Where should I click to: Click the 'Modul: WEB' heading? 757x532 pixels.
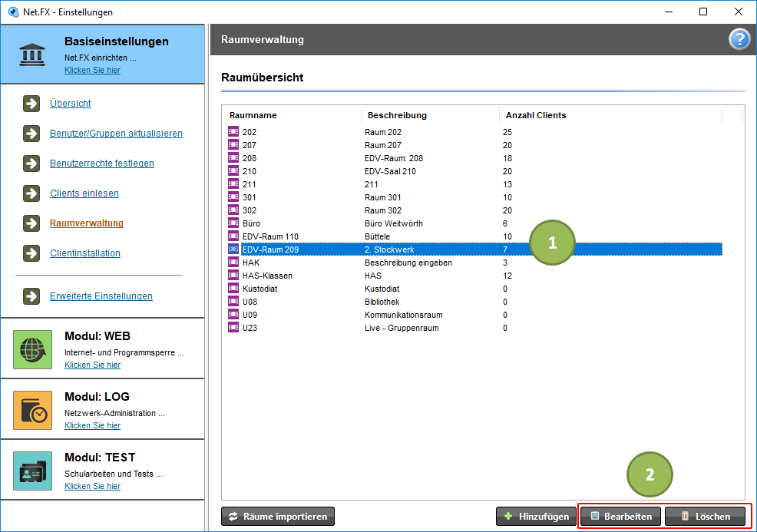click(97, 336)
